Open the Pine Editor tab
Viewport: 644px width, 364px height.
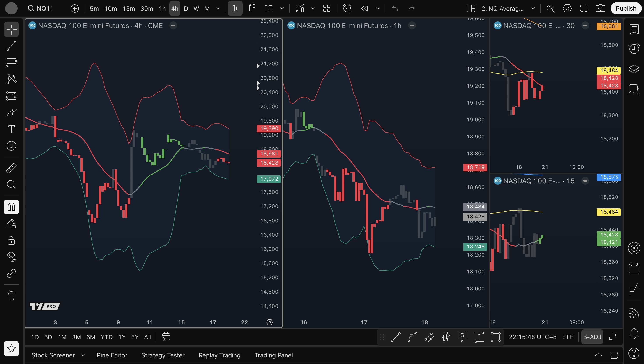pyautogui.click(x=112, y=355)
